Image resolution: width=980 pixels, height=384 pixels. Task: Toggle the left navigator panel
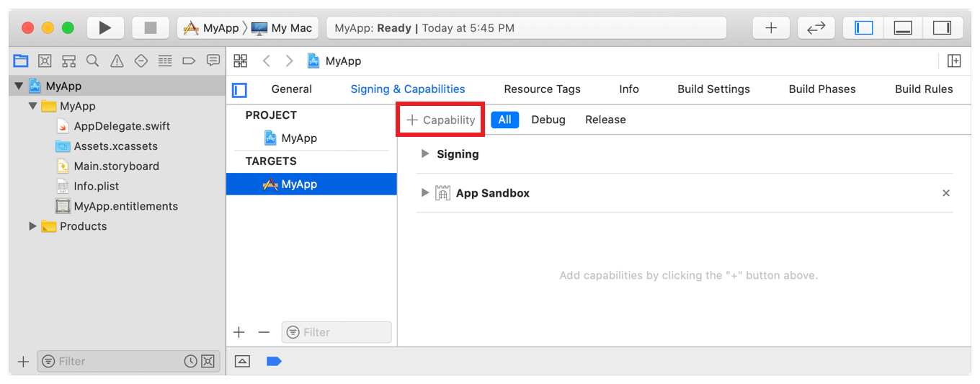click(x=863, y=28)
